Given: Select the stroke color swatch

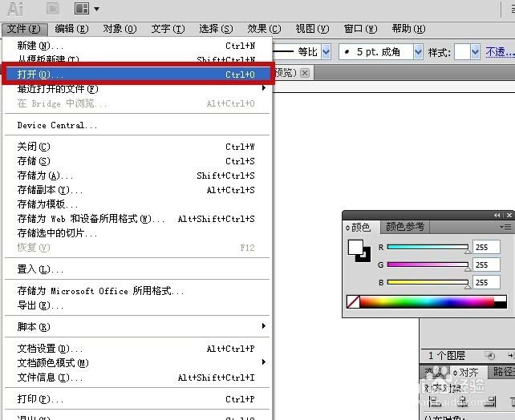Looking at the screenshot, I should [x=367, y=256].
